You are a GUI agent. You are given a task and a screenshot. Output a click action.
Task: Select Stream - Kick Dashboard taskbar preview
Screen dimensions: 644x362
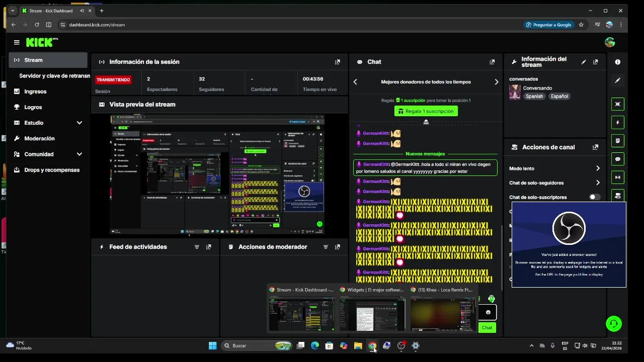click(301, 314)
